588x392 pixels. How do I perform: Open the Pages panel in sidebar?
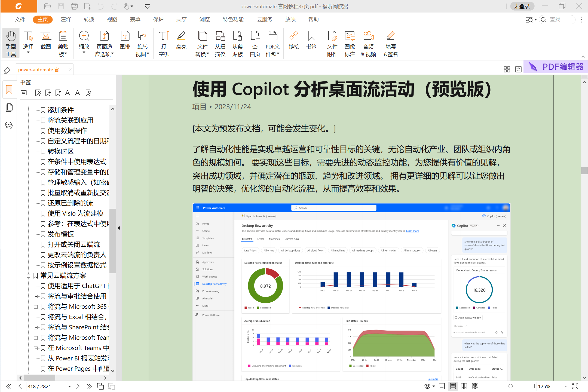pyautogui.click(x=9, y=108)
